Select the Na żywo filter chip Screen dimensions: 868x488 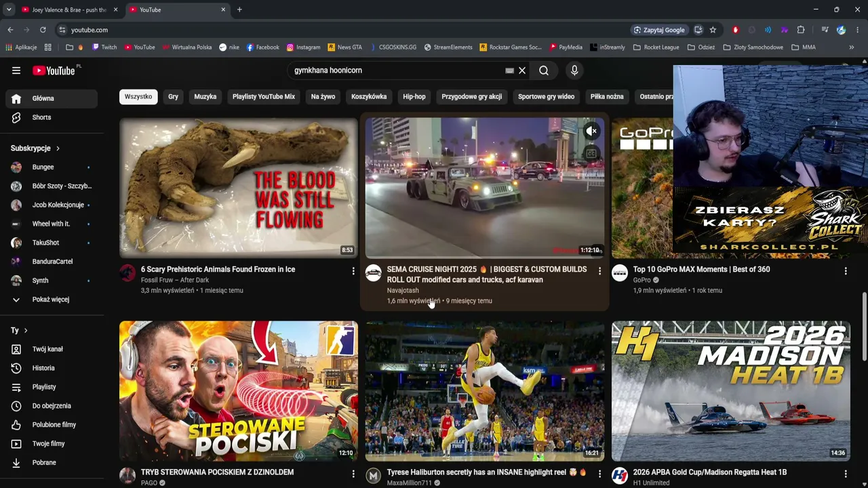coord(323,97)
